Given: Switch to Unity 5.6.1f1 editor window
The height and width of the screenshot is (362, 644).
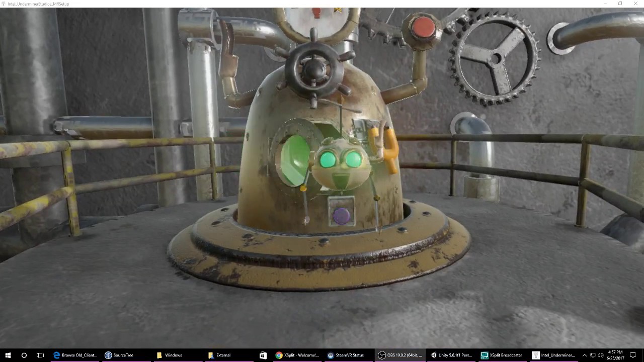Looking at the screenshot, I should [451, 355].
